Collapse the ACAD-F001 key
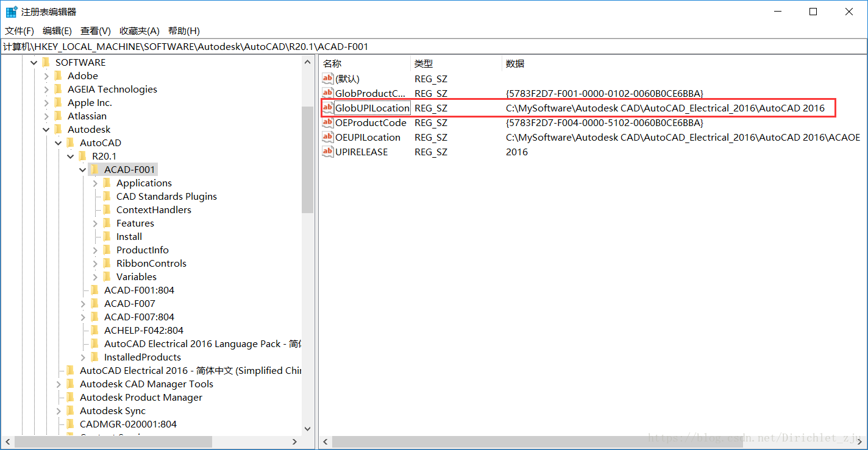This screenshot has height=450, width=868. 83,169
